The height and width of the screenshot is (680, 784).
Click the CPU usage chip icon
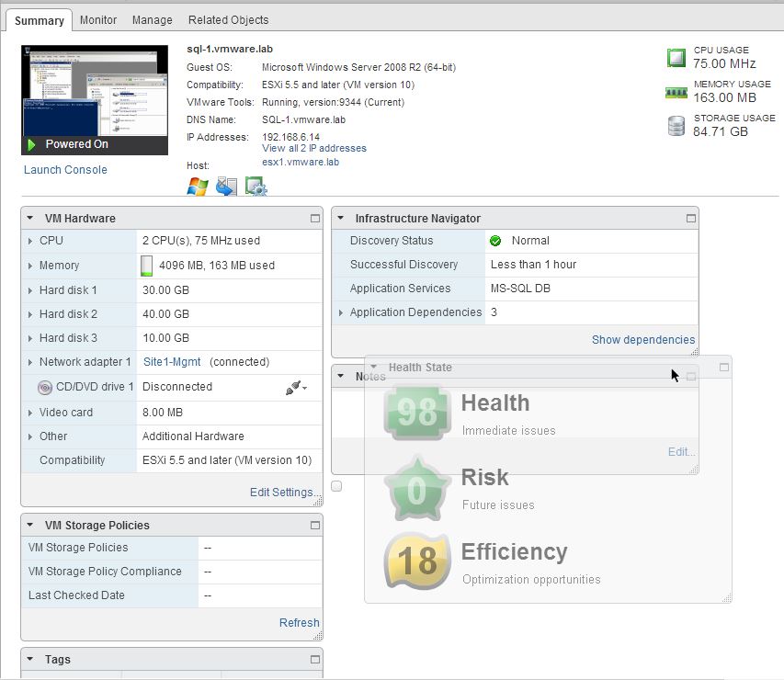click(676, 58)
